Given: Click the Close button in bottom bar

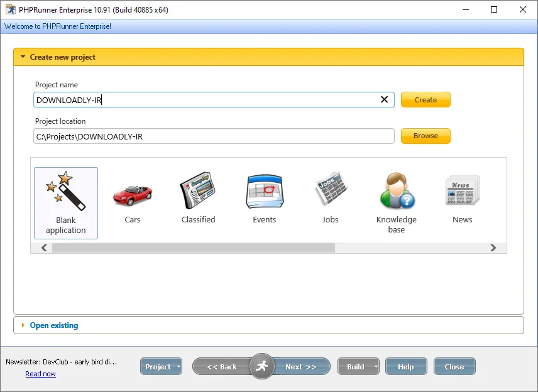Looking at the screenshot, I should tap(454, 367).
